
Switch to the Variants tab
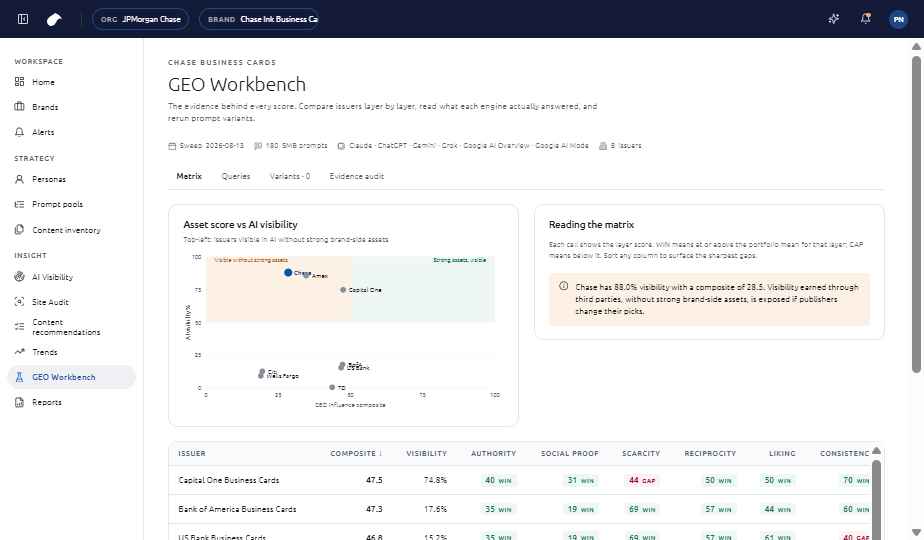coord(290,176)
